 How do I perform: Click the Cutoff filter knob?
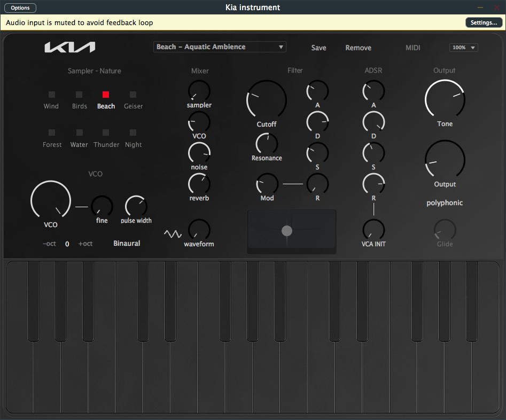pos(267,100)
